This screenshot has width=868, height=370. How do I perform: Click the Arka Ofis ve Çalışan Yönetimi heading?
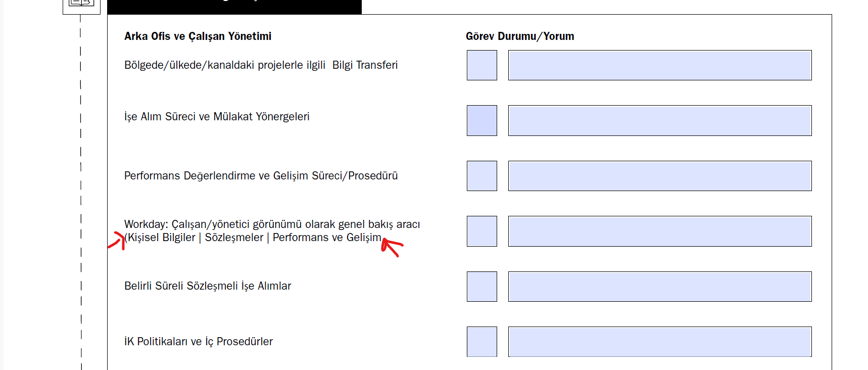click(x=198, y=36)
